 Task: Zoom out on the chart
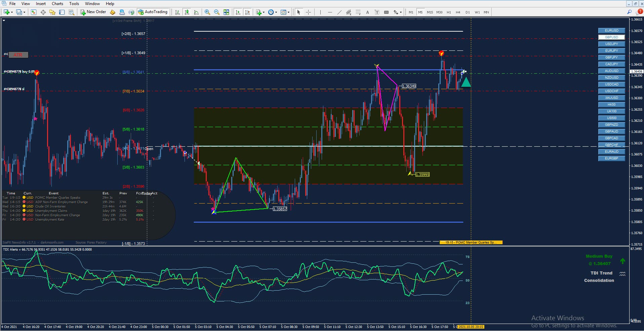point(217,12)
